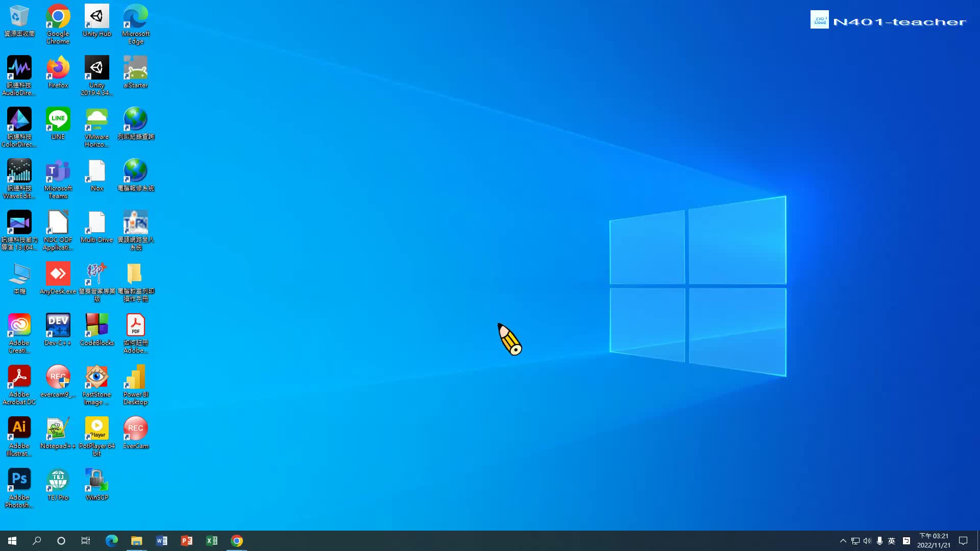Open network status in the system tray
The image size is (980, 551).
coord(855,541)
